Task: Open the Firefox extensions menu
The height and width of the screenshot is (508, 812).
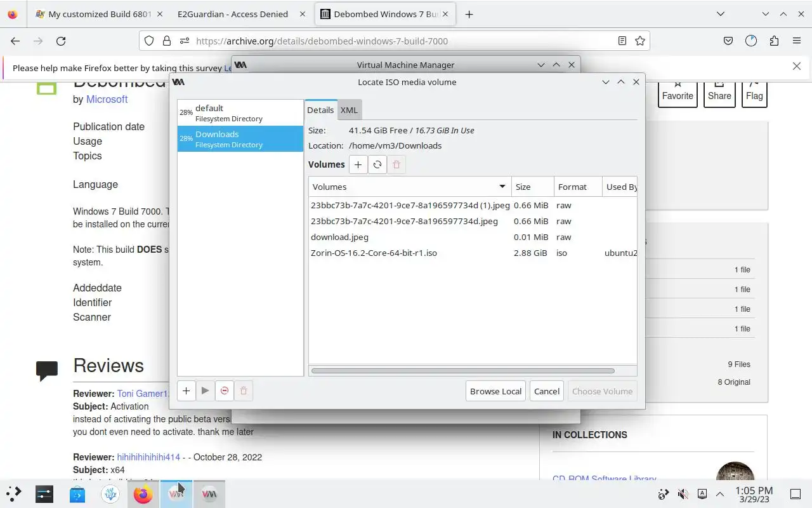Action: tap(774, 41)
